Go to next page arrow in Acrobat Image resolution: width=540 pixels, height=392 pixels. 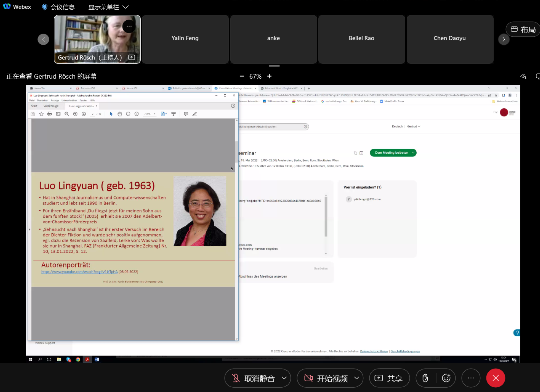(x=84, y=114)
